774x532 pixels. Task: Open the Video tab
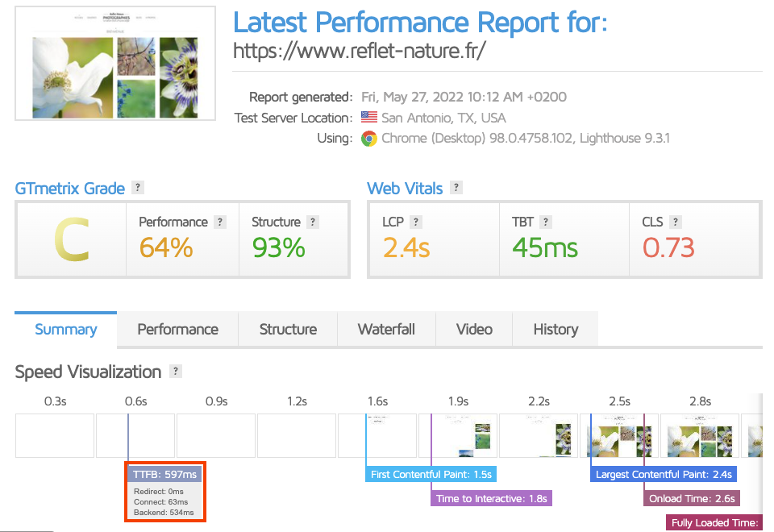tap(474, 329)
